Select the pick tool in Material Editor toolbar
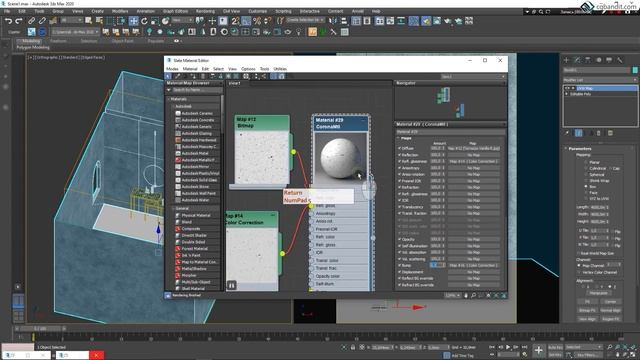The image size is (640, 360). 168,76
